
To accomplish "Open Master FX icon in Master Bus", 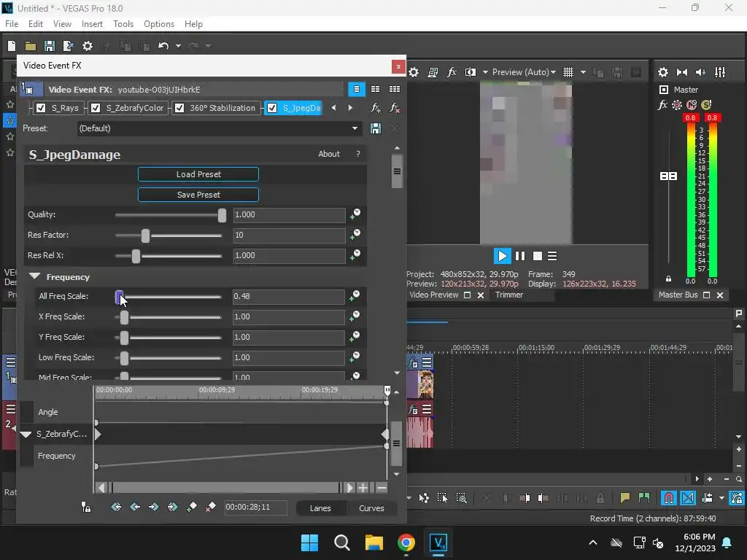I will 662,105.
